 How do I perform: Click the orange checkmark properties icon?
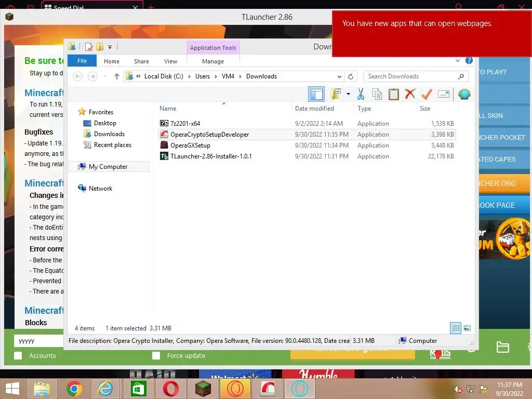(427, 94)
